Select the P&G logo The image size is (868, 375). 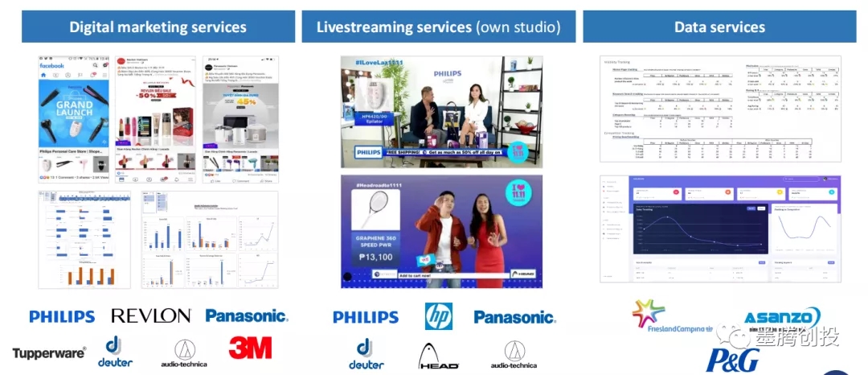click(732, 360)
